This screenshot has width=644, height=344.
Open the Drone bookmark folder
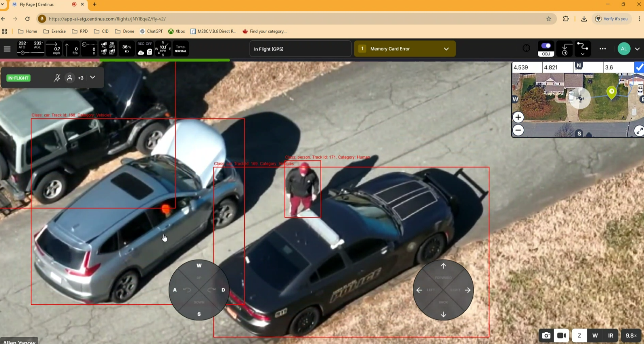(x=125, y=31)
